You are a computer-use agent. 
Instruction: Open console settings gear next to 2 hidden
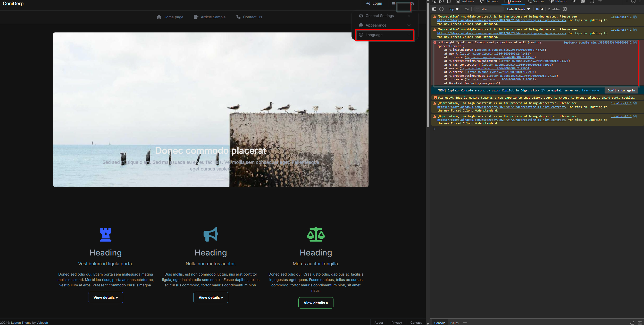(565, 9)
